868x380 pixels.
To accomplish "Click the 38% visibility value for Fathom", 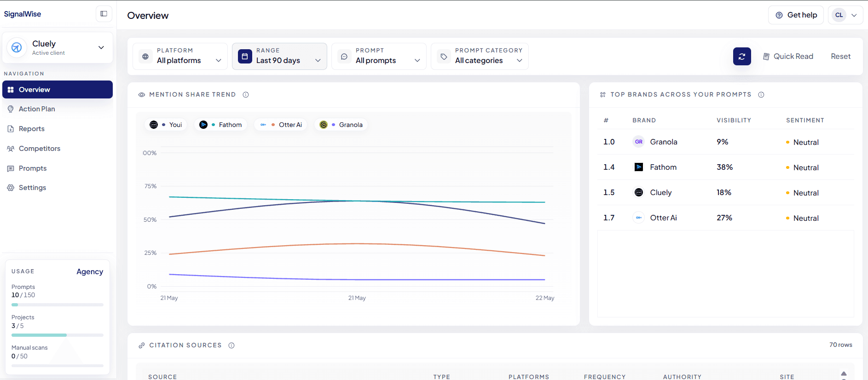I will [724, 167].
